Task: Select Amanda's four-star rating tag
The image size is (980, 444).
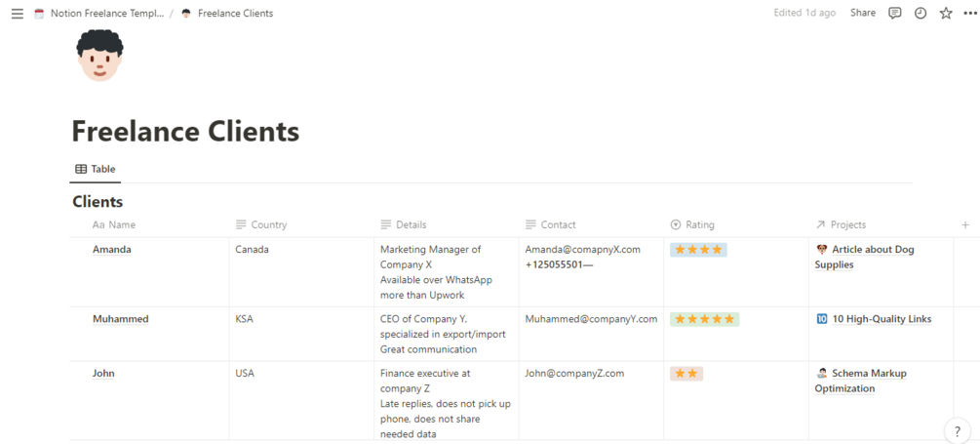Action: coord(698,250)
